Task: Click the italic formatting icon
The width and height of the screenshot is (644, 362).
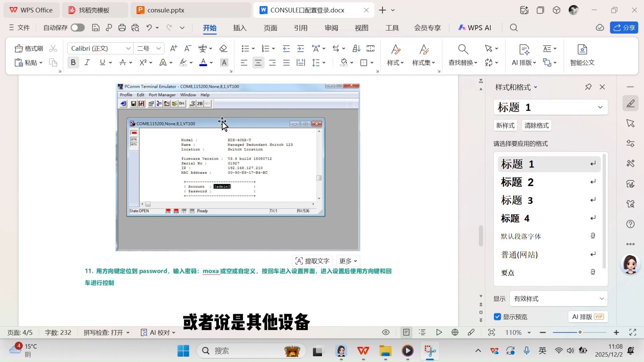Action: pos(87,63)
